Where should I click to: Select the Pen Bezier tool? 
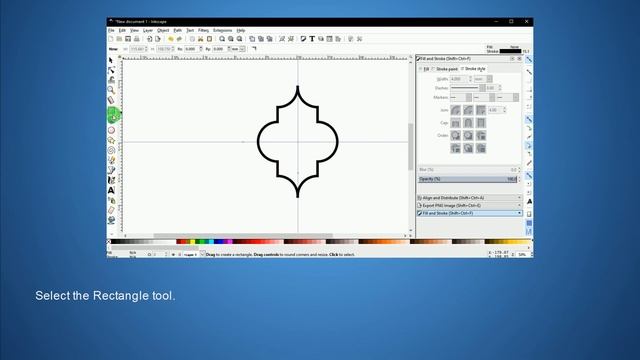(x=111, y=170)
